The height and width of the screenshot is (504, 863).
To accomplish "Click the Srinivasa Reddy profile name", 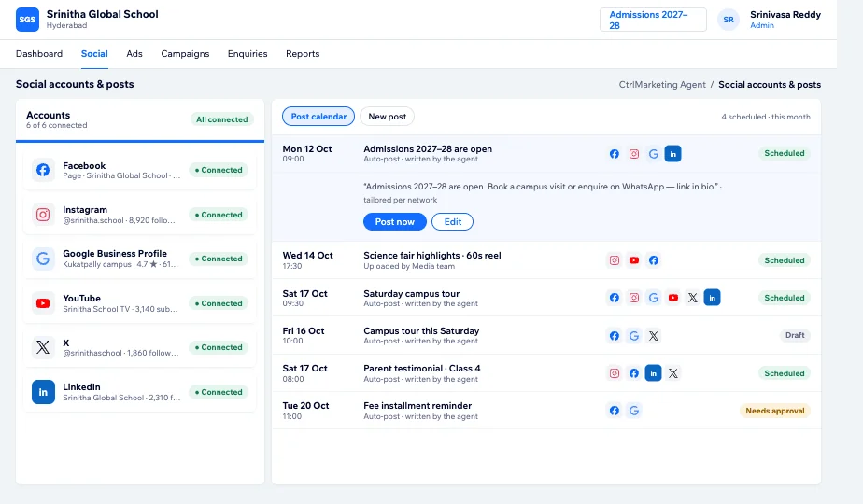I will coord(785,15).
